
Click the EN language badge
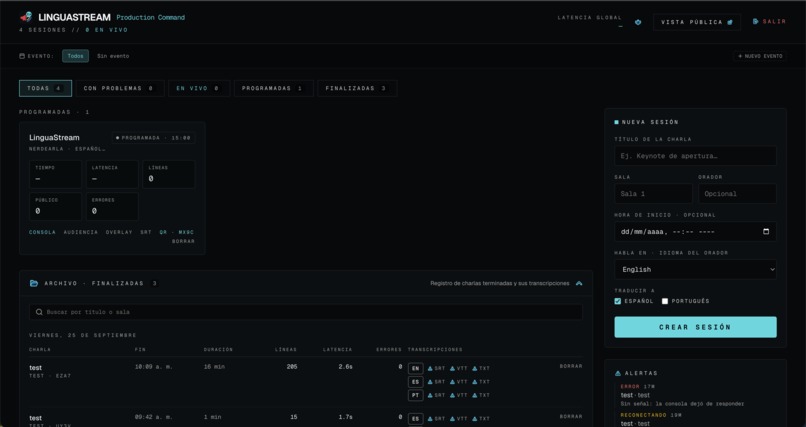pyautogui.click(x=415, y=368)
